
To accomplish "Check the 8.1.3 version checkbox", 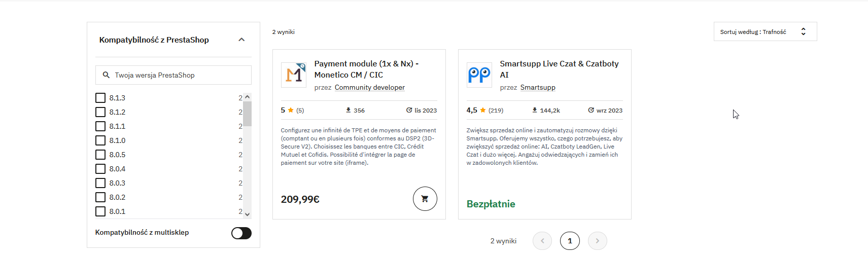I will tap(100, 98).
